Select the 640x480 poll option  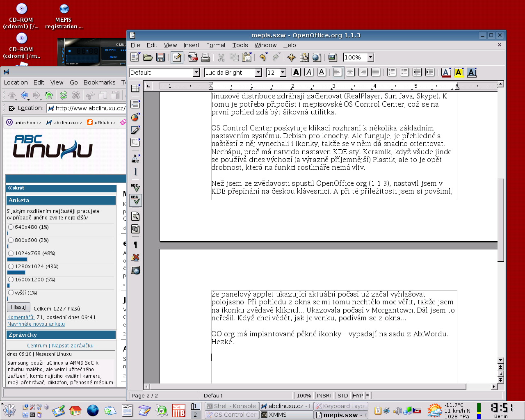[11, 227]
